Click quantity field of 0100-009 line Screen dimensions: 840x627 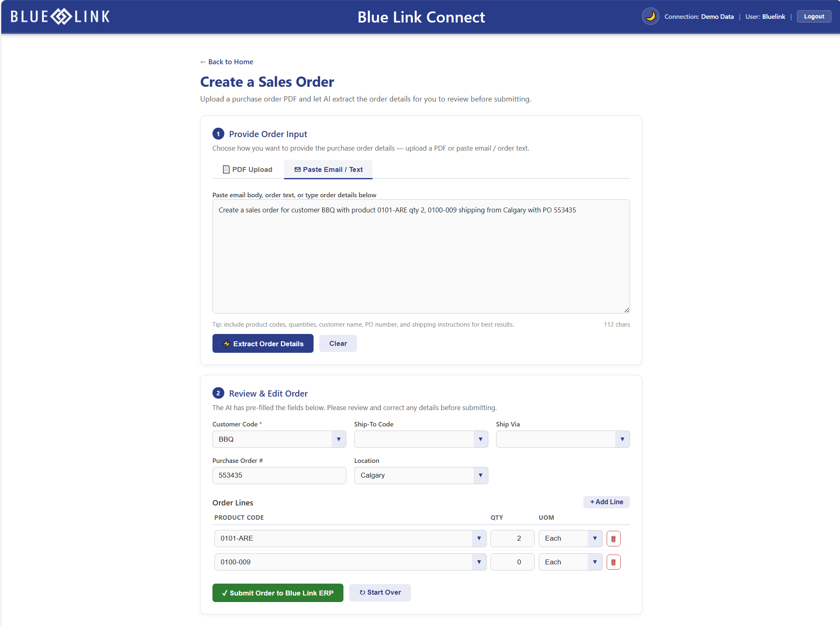point(512,562)
